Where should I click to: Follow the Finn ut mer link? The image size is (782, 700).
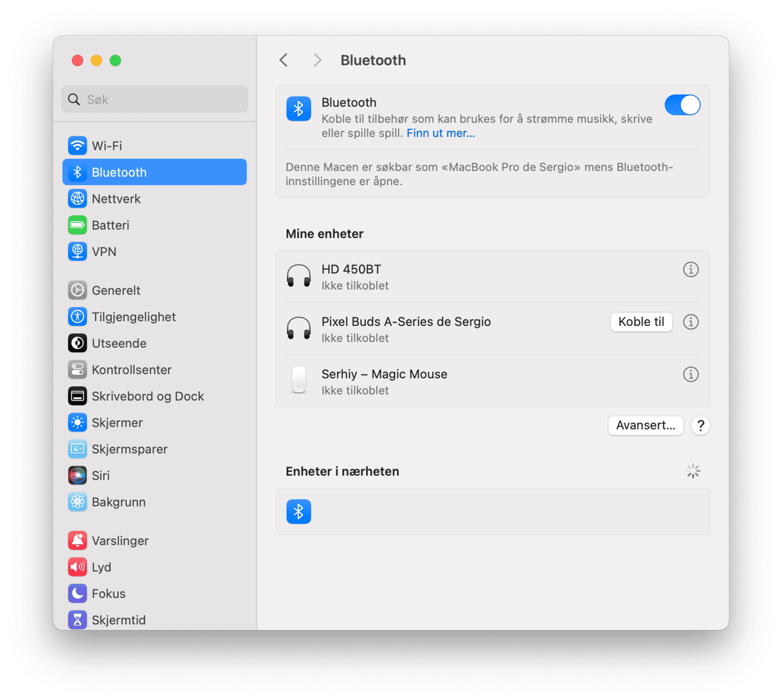441,134
